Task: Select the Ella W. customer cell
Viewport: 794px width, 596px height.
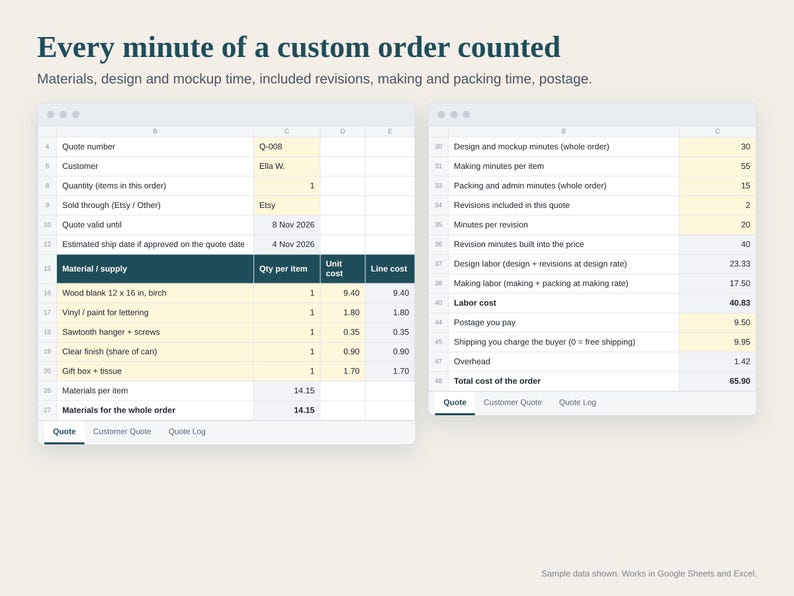Action: pyautogui.click(x=287, y=166)
